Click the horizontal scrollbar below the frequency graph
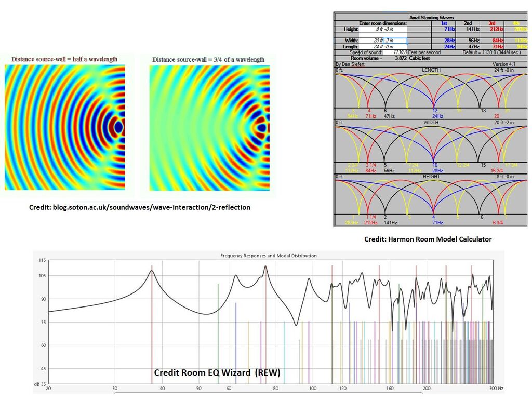532x401 pixels. click(x=268, y=393)
